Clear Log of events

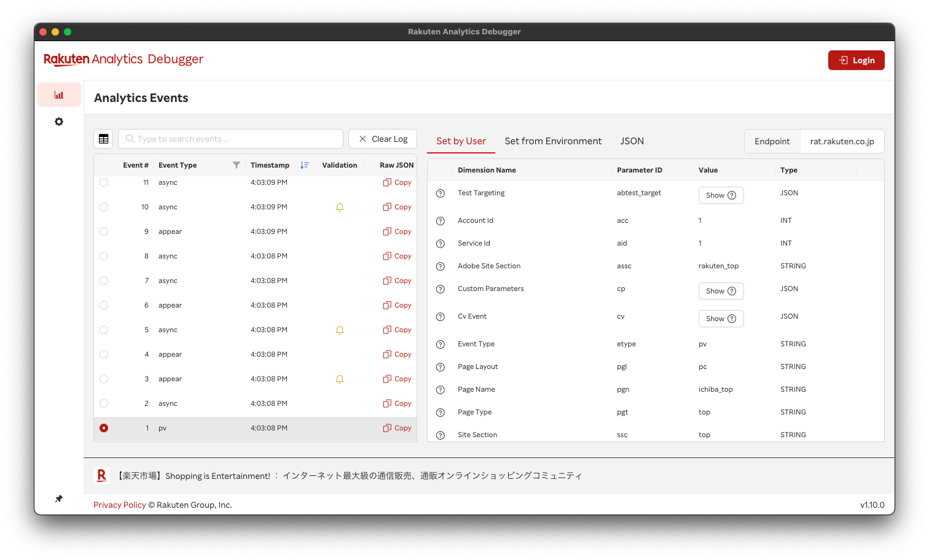(383, 139)
